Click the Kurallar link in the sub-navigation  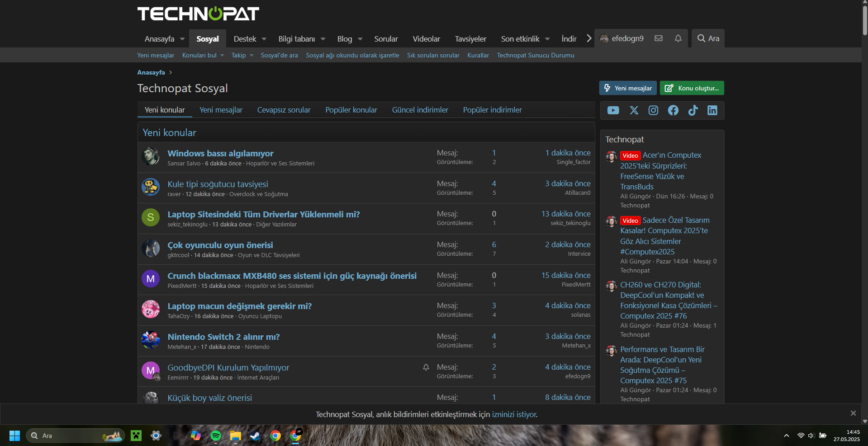(478, 55)
